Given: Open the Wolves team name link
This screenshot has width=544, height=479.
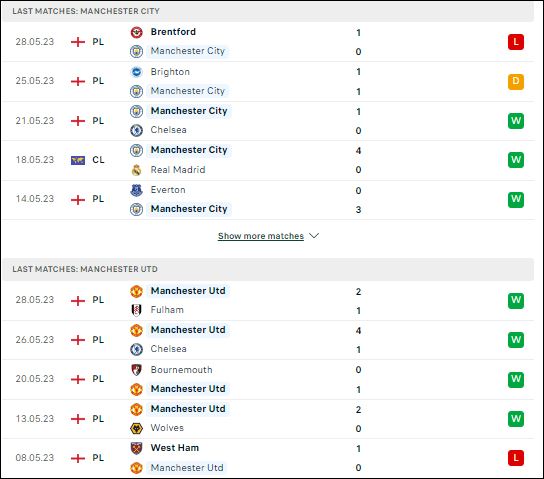Looking at the screenshot, I should coord(167,428).
